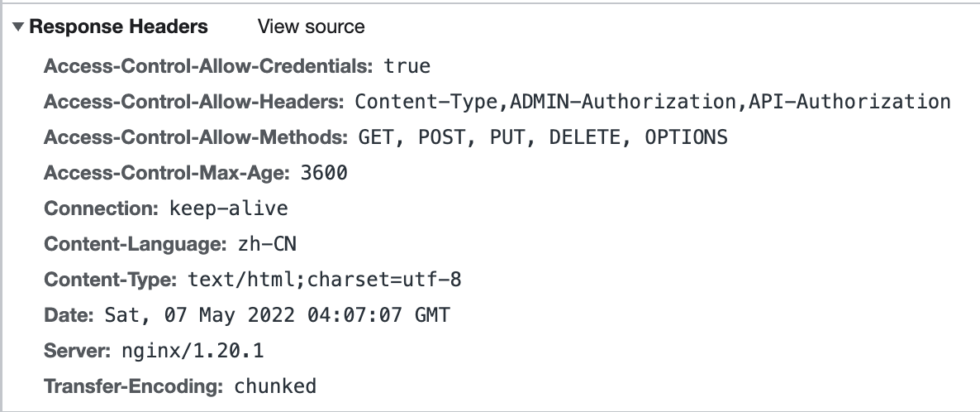Click the 'true' credentials value

pos(407,66)
